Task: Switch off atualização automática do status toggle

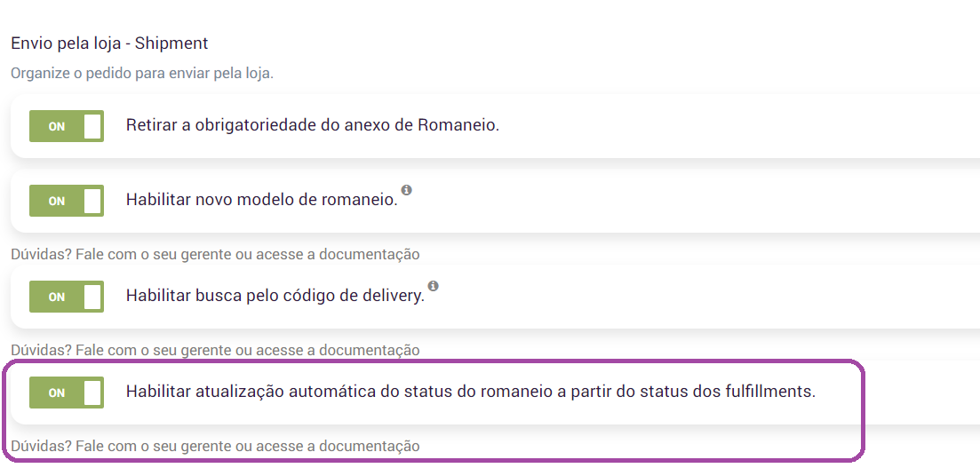Action: click(67, 393)
